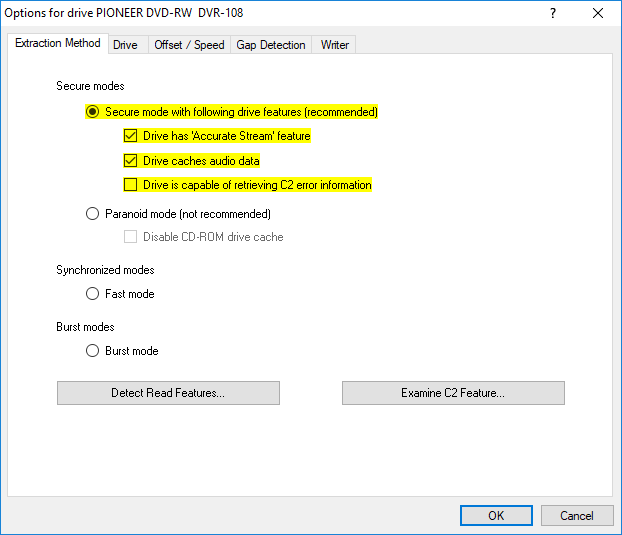Open the Offset / Speed tab
Viewport: 622px width, 535px height.
coord(189,45)
